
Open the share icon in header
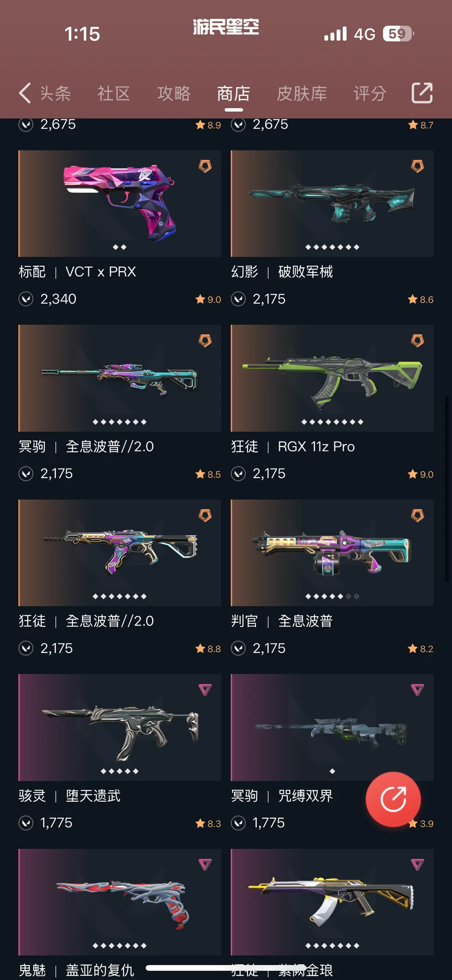[x=422, y=93]
